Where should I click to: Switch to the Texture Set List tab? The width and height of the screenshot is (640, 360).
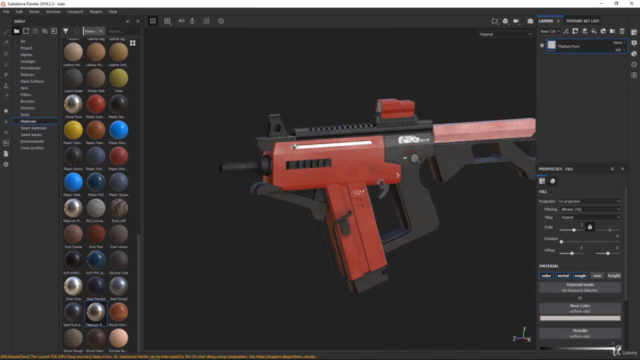[582, 21]
